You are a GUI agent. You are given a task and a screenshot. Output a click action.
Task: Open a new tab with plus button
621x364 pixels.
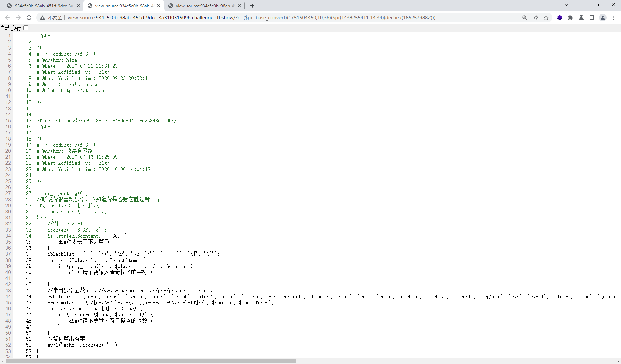[x=252, y=6]
